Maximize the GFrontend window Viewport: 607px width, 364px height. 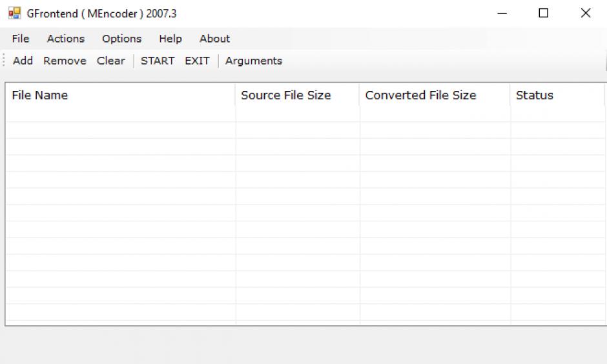click(544, 13)
